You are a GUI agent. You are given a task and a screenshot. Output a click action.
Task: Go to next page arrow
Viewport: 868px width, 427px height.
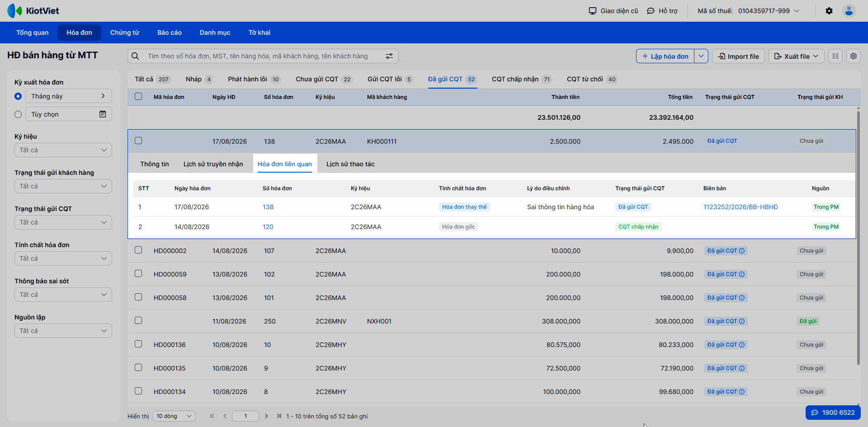click(x=266, y=416)
